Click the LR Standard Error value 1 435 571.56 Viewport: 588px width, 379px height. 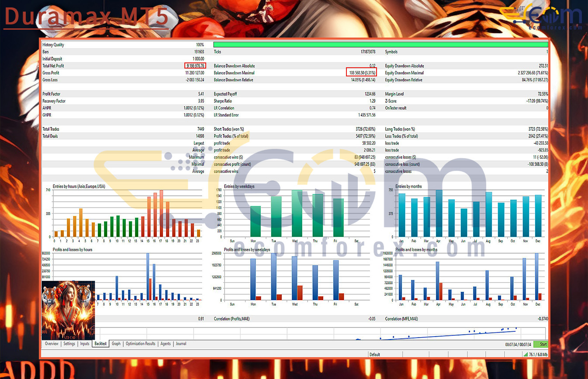click(x=367, y=115)
